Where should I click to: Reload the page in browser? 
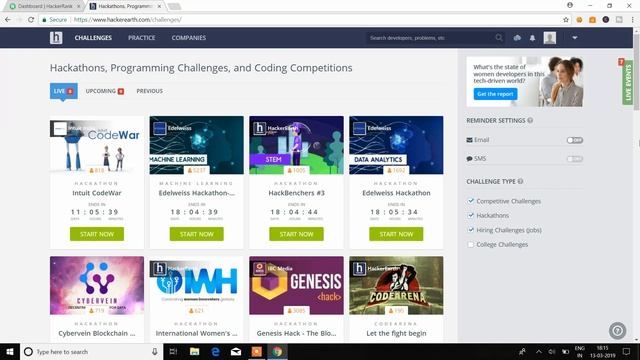click(x=31, y=20)
